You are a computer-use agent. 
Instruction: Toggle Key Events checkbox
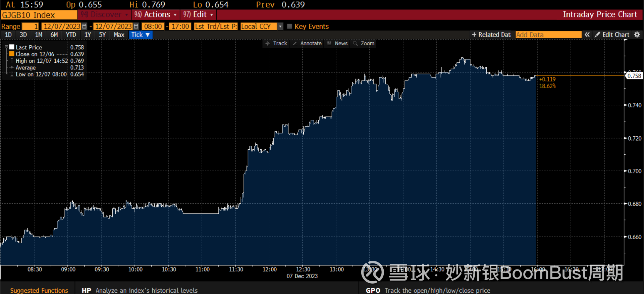[290, 26]
